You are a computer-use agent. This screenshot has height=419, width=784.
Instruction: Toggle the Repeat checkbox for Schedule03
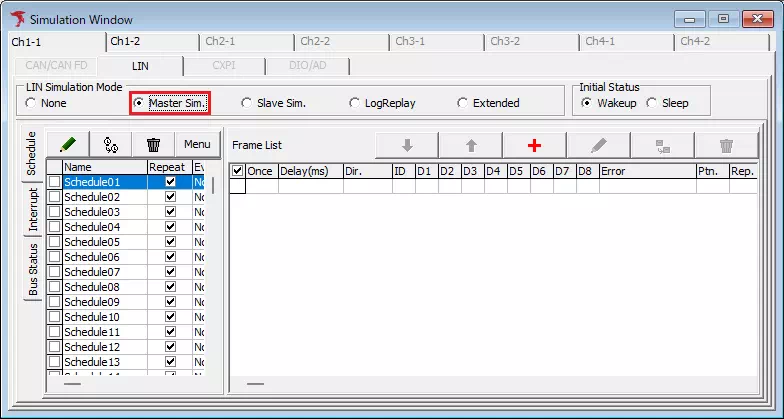[170, 212]
